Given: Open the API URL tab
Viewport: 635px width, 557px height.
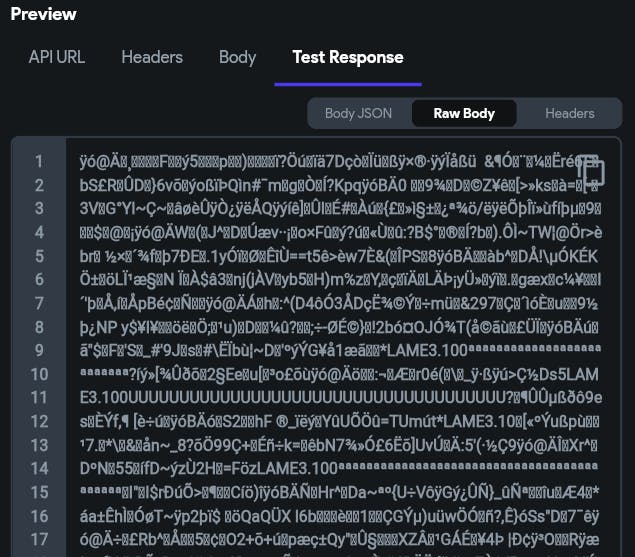Looking at the screenshot, I should click(x=57, y=57).
